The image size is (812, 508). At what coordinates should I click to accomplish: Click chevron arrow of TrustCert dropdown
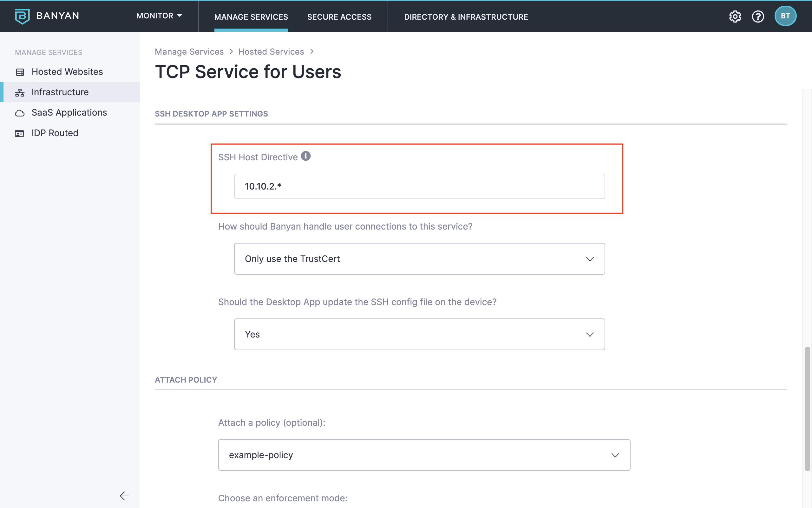tap(590, 259)
